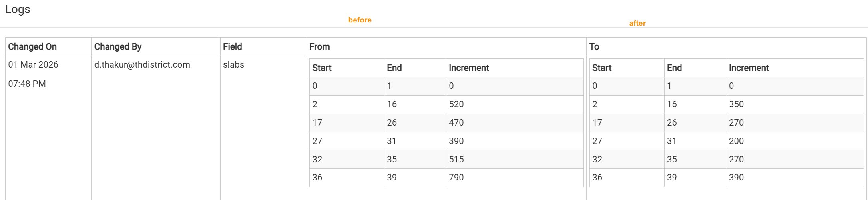
Task: Select the 07:48 PM timestamp
Action: tap(27, 84)
